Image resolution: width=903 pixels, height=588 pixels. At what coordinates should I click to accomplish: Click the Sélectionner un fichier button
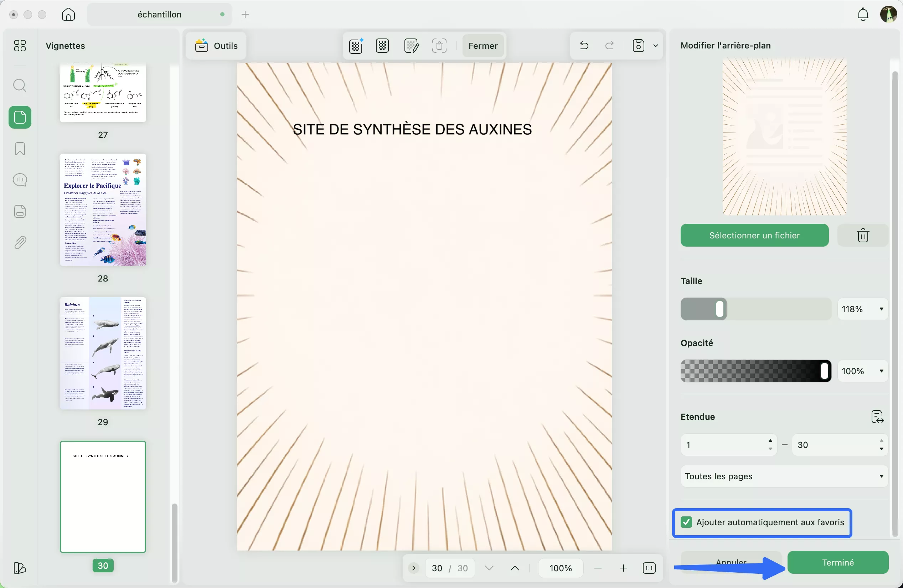pos(754,235)
